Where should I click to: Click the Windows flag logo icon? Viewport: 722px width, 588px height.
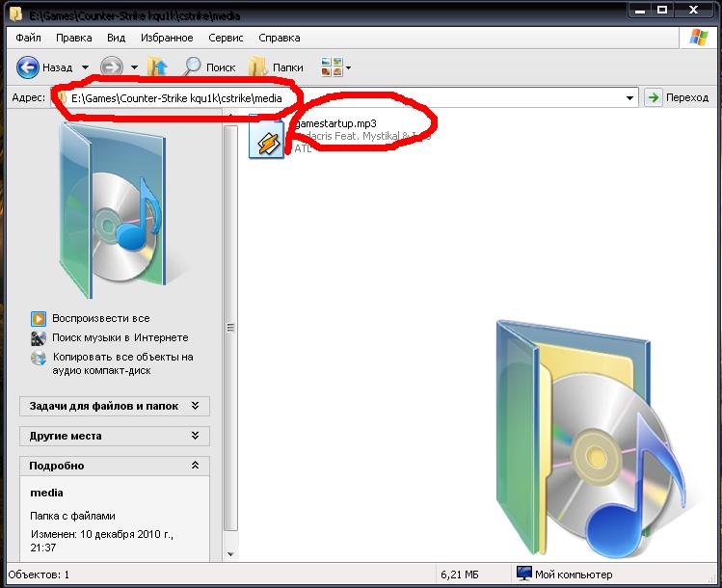point(699,38)
